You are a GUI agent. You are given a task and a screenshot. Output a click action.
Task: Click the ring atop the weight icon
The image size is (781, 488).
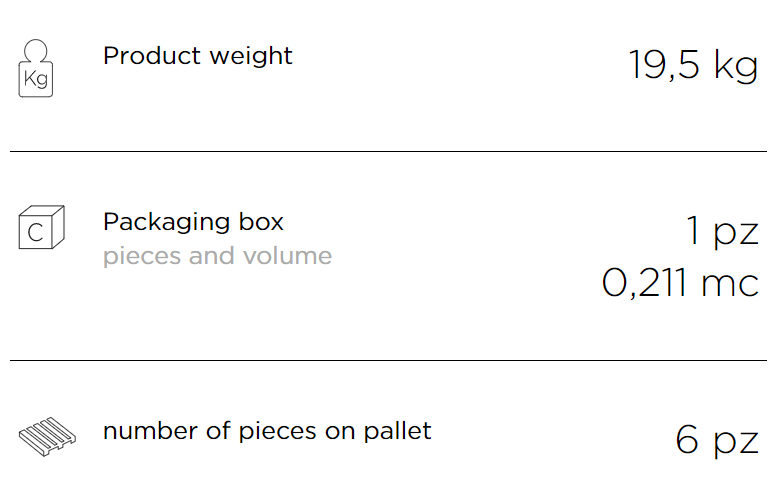tap(36, 51)
